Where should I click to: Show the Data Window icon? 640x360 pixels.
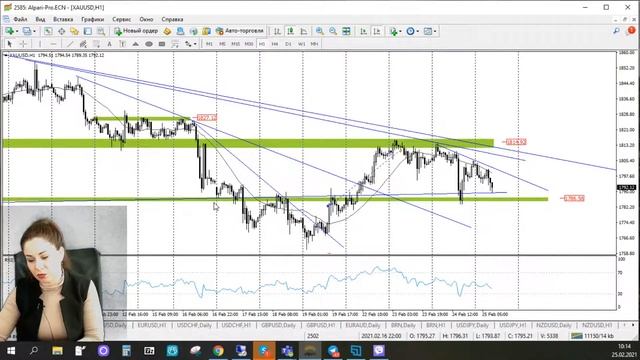click(x=61, y=31)
